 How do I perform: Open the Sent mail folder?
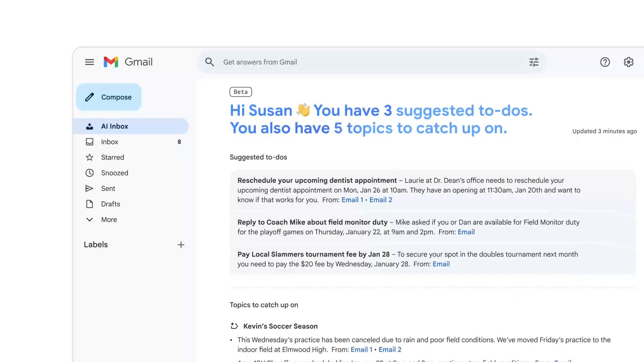pyautogui.click(x=108, y=188)
